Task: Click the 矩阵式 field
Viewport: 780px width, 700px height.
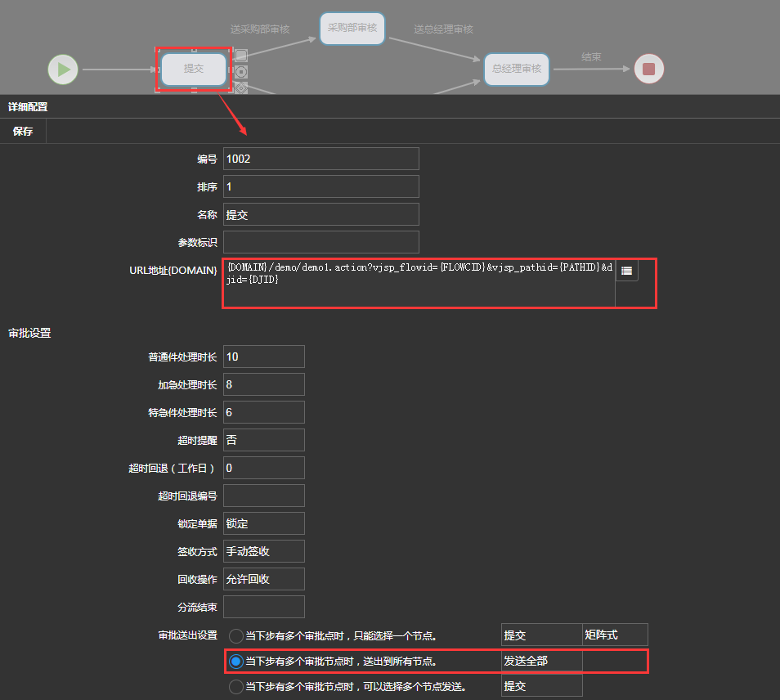Action: click(x=615, y=635)
